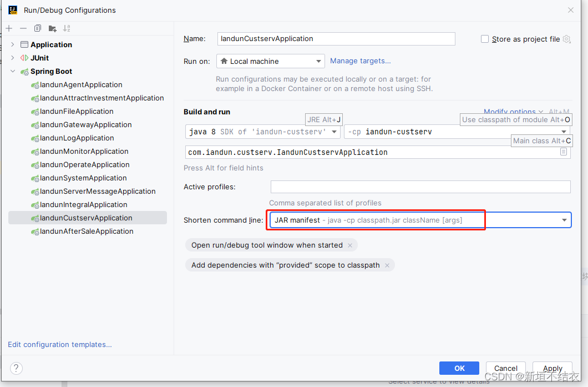Expand the JUnit configurations node
Viewport: 588px width, 387px height.
[13, 58]
